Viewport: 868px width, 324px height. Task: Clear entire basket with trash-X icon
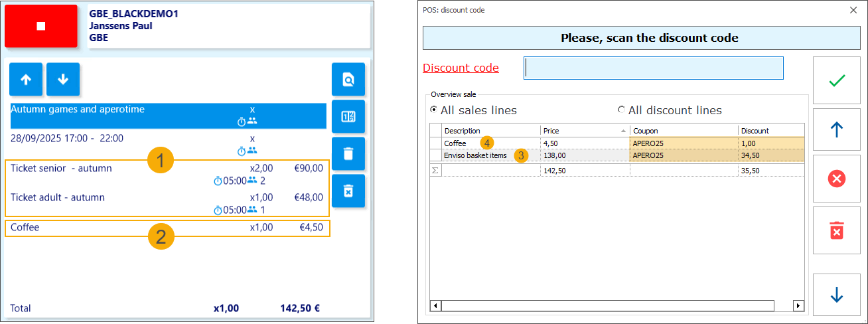click(x=348, y=191)
